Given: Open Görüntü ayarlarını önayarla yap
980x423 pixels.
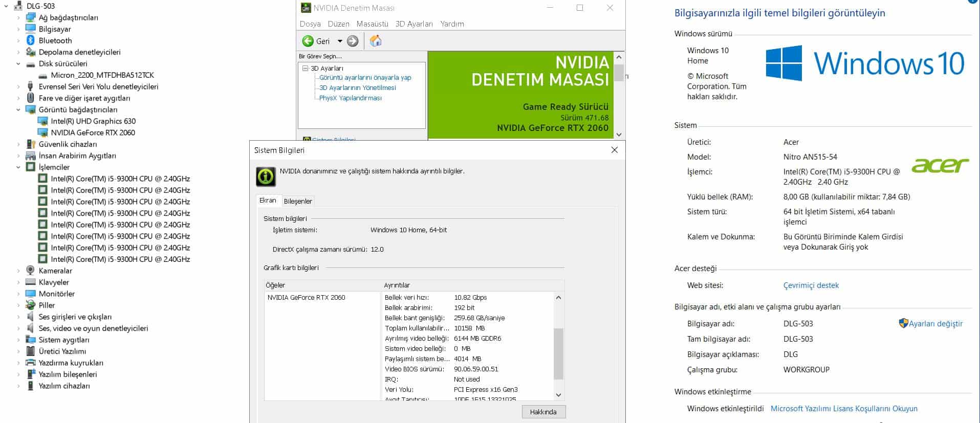Looking at the screenshot, I should [365, 78].
